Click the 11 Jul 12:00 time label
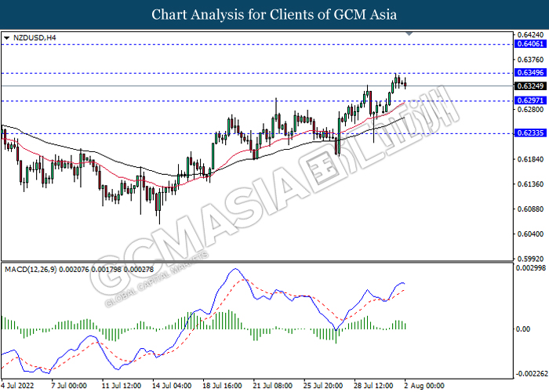 click(x=122, y=386)
